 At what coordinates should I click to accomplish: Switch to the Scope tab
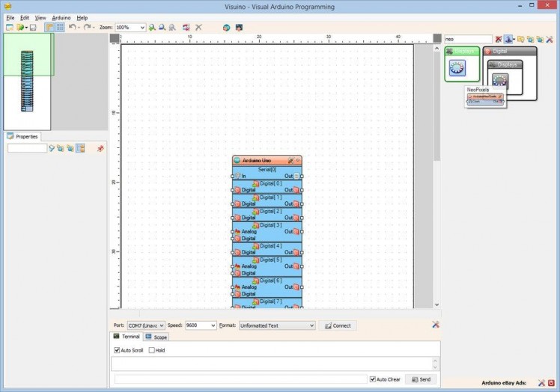(x=156, y=337)
